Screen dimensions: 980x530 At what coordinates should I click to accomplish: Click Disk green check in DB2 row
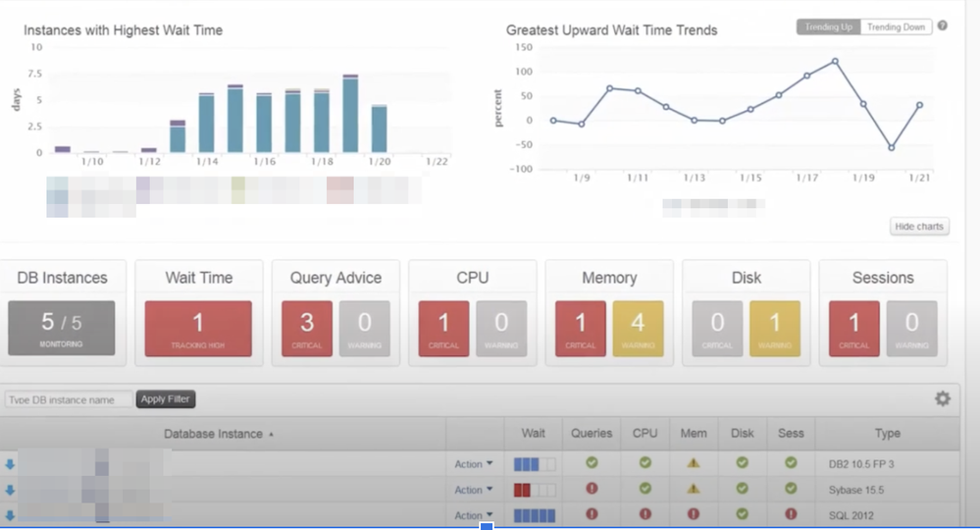[742, 462]
